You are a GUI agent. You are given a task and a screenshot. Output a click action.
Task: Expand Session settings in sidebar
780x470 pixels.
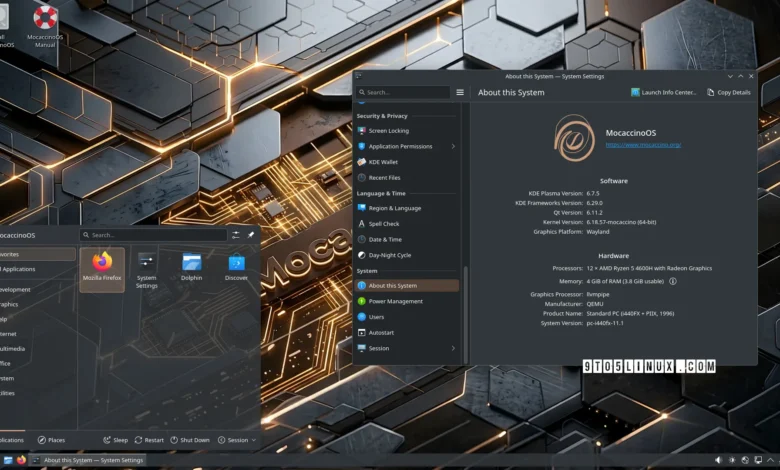(x=453, y=348)
